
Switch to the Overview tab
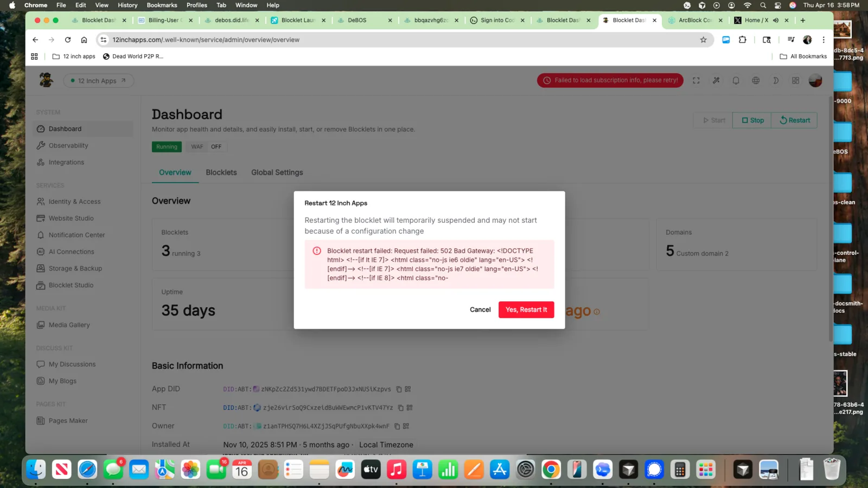[175, 172]
